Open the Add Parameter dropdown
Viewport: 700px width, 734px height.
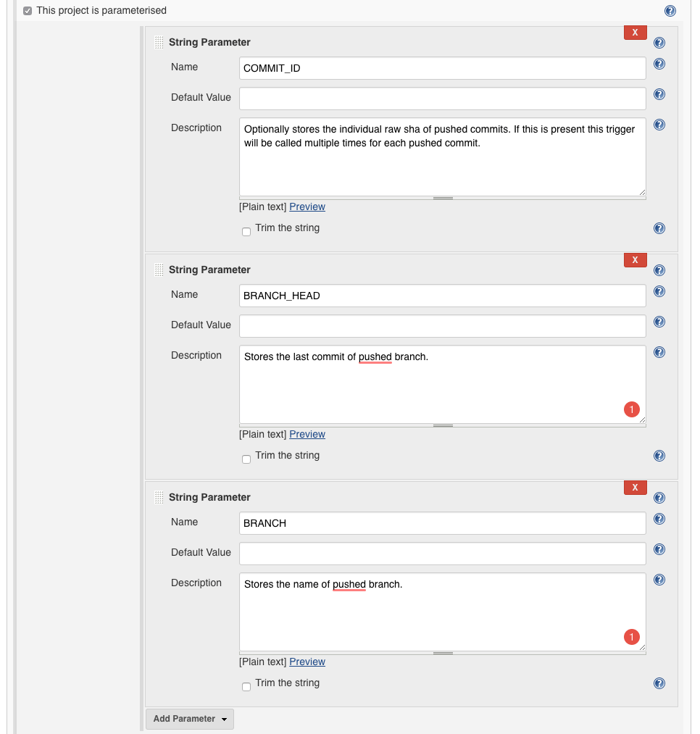pos(189,719)
